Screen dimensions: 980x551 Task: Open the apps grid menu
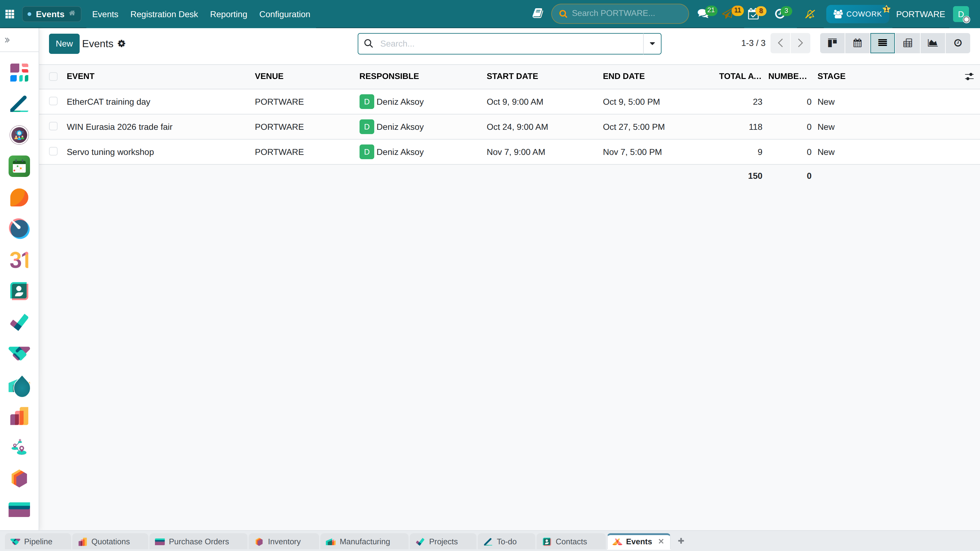click(x=10, y=14)
